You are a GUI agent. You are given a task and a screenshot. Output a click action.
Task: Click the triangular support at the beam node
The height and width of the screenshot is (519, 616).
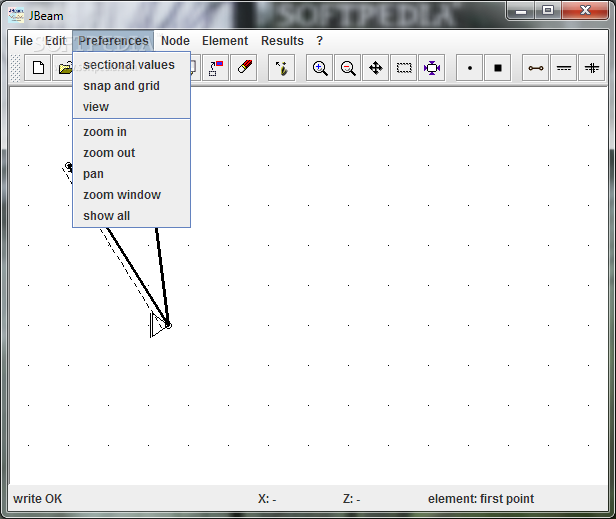158,325
